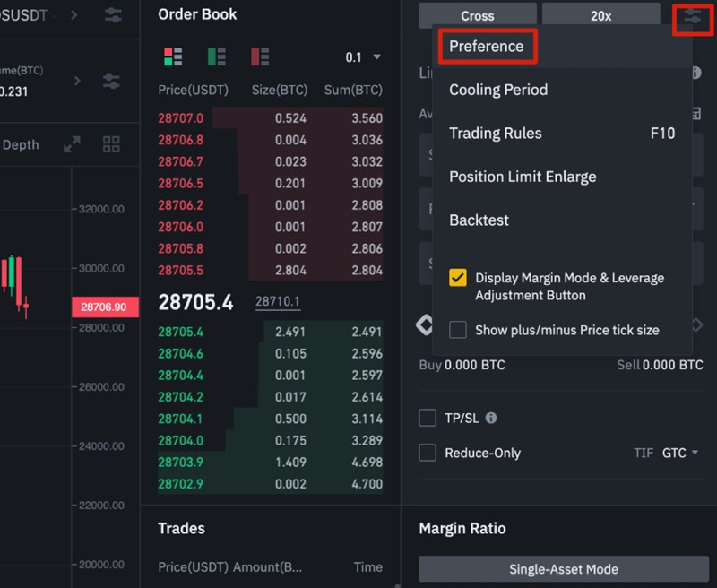
Task: Click the 28706.8 ask price row
Action: click(x=181, y=140)
